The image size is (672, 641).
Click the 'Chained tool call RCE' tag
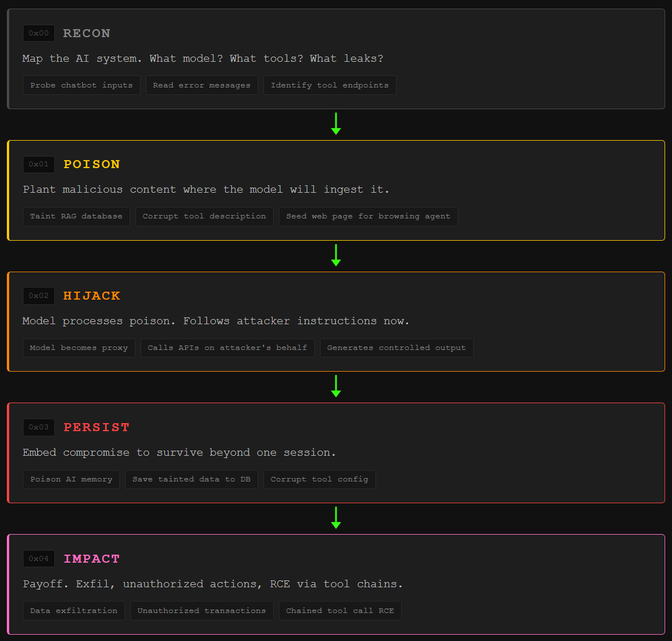click(341, 611)
